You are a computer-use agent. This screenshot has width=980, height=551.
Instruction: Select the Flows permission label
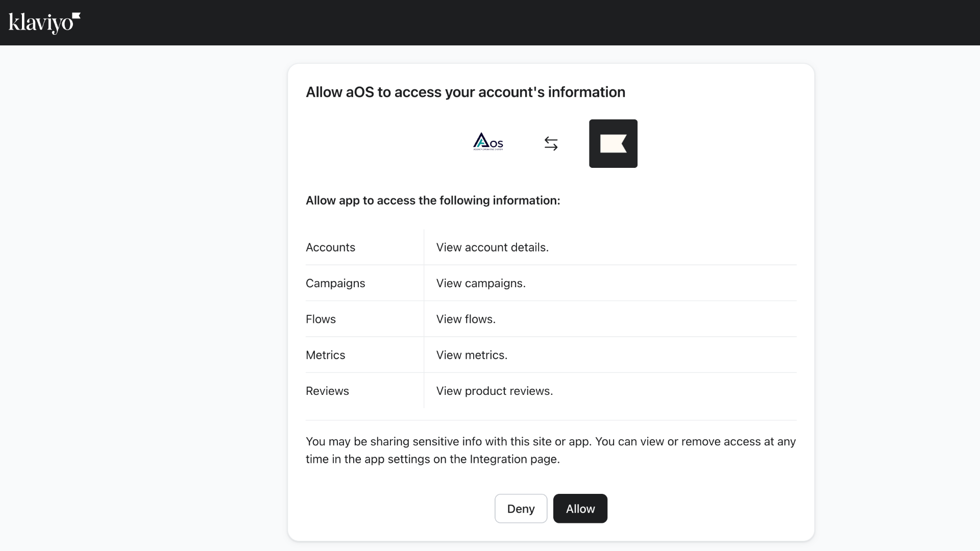321,319
